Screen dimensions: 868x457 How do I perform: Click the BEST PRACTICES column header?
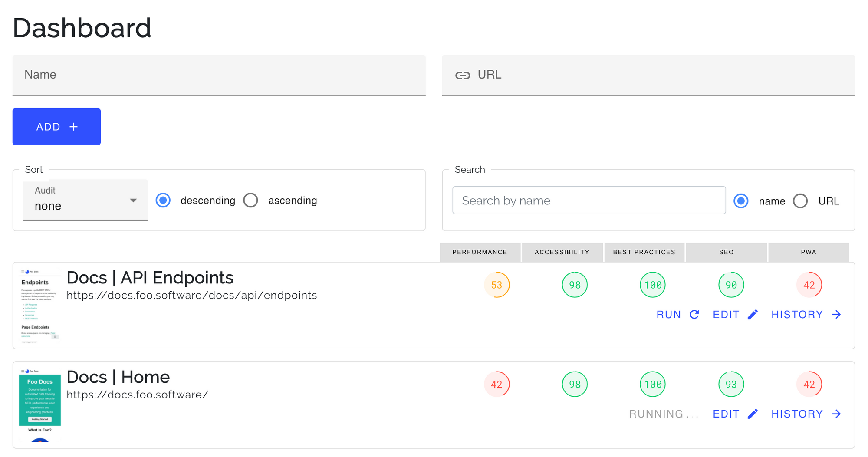644,252
